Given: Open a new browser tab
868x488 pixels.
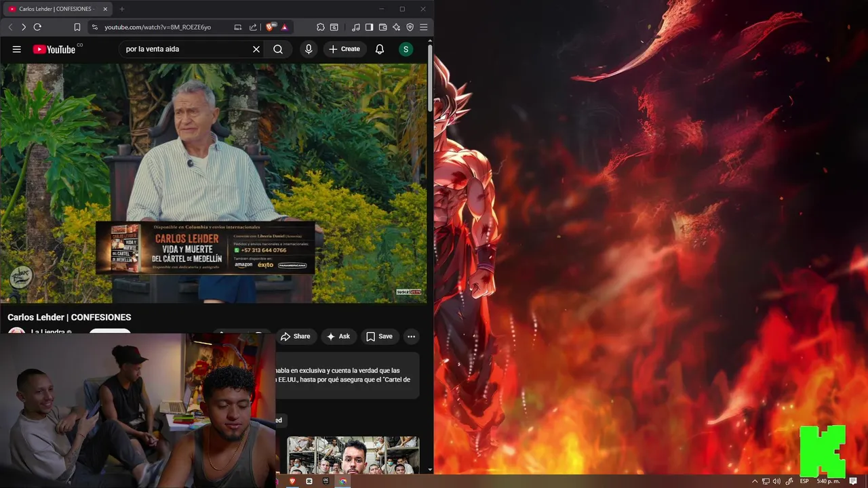Looking at the screenshot, I should coord(122,9).
